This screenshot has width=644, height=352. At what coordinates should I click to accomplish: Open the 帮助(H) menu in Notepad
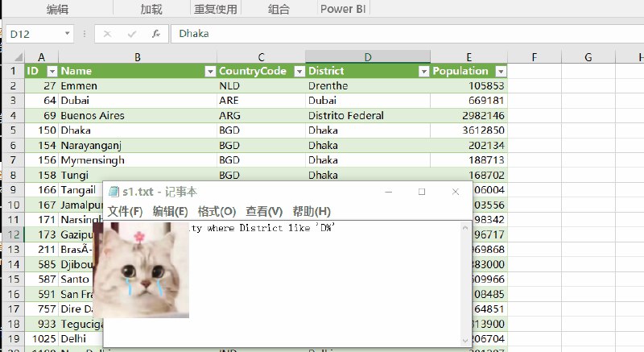[x=312, y=212]
